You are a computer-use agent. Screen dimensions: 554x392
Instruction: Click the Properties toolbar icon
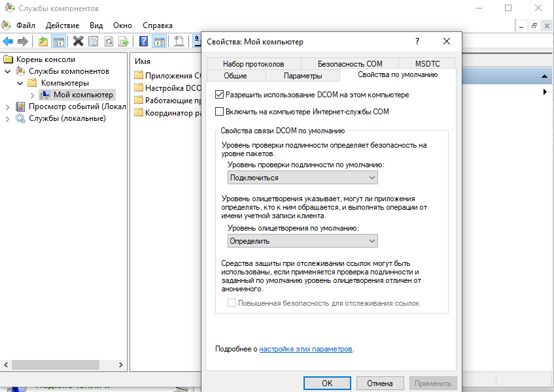(x=93, y=41)
